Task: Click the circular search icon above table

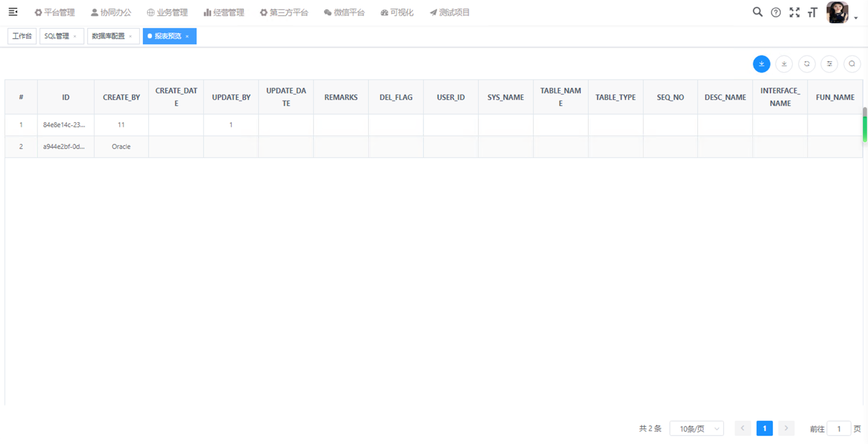Action: pyautogui.click(x=852, y=64)
